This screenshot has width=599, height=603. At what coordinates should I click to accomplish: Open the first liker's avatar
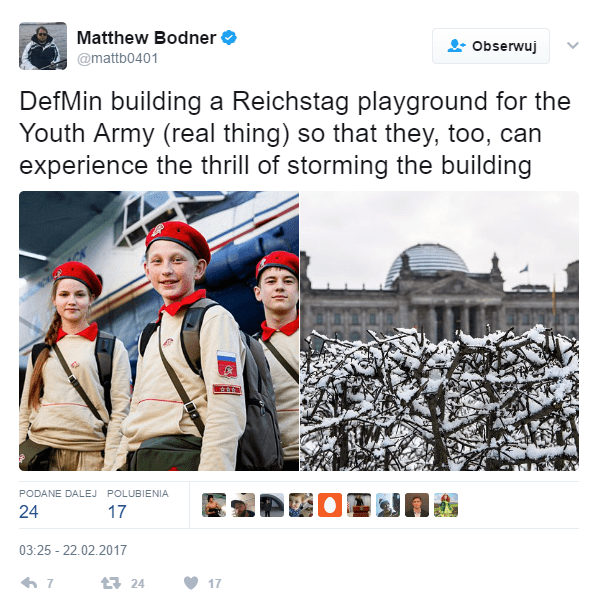point(214,505)
